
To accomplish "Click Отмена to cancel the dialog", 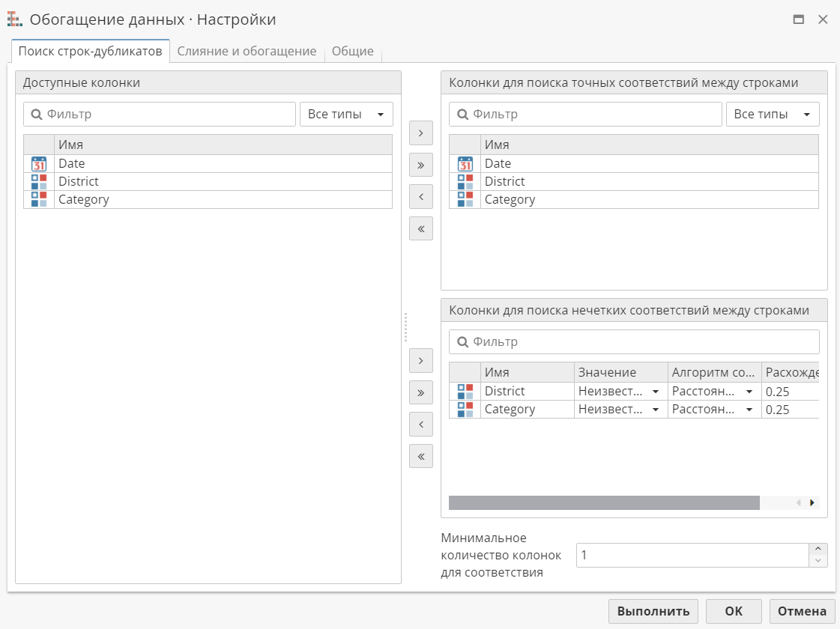I will [x=801, y=611].
